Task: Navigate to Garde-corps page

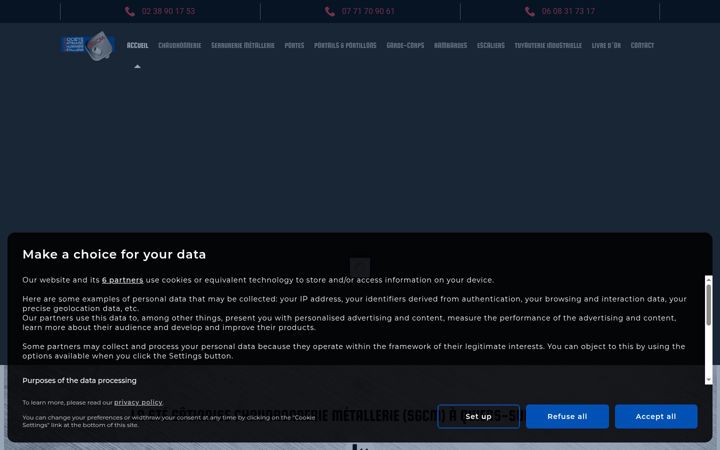Action: pos(405,45)
